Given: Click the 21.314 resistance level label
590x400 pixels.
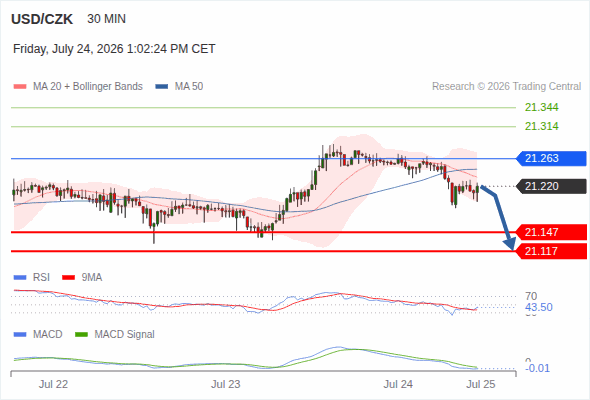Looking at the screenshot, I should tap(541, 126).
